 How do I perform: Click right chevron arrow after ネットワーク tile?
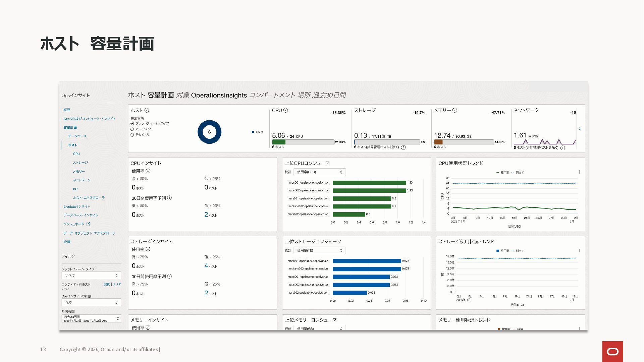580,129
